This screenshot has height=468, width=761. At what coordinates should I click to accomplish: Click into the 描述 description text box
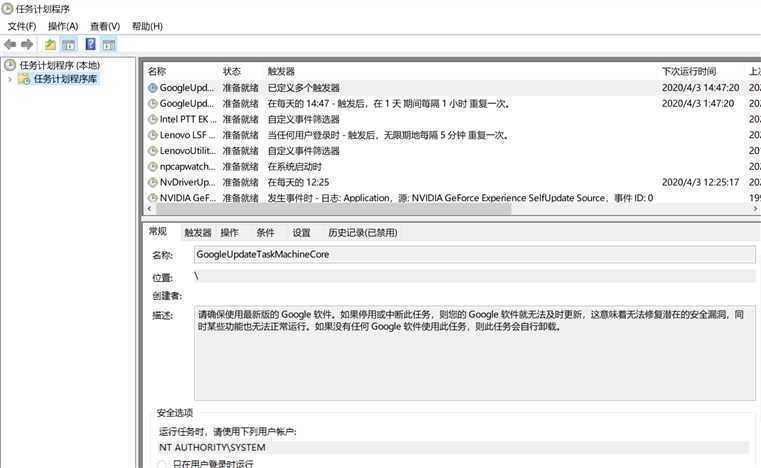pyautogui.click(x=475, y=353)
